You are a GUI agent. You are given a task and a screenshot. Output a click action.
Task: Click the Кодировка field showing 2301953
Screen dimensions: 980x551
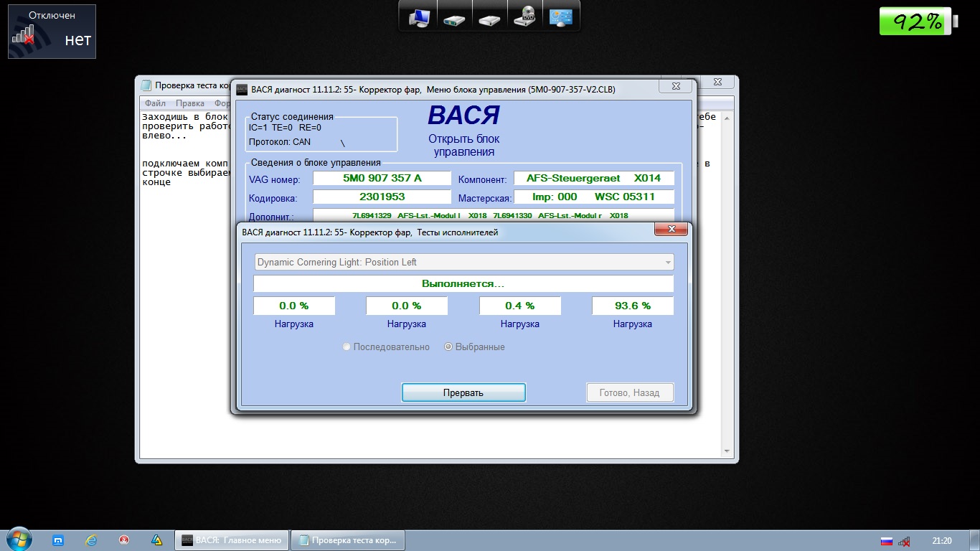coord(382,197)
